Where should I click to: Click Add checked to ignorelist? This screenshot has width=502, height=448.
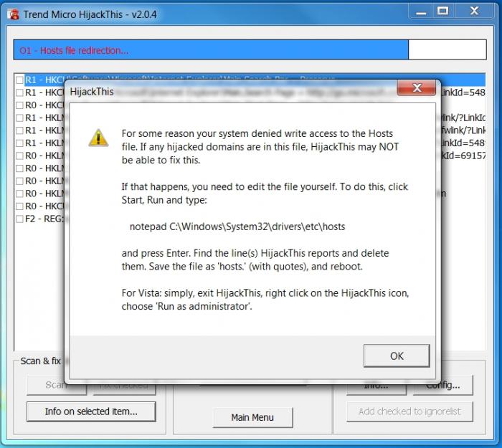click(409, 411)
